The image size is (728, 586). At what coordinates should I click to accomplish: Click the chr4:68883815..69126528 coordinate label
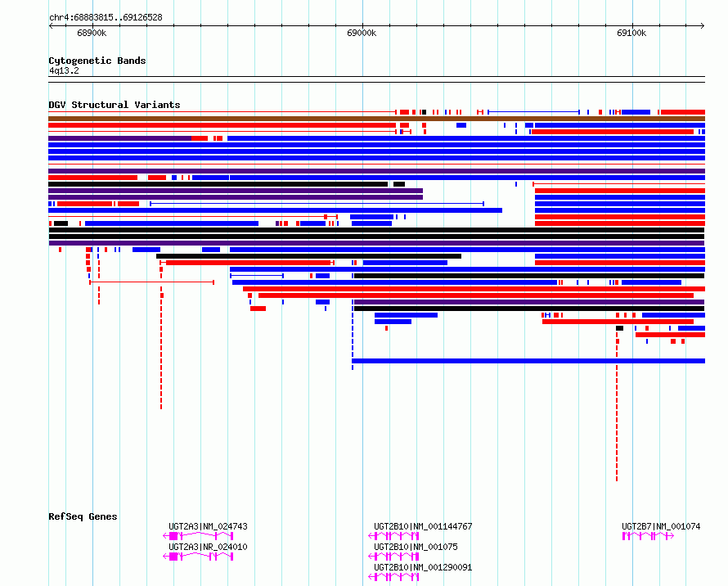coord(106,18)
